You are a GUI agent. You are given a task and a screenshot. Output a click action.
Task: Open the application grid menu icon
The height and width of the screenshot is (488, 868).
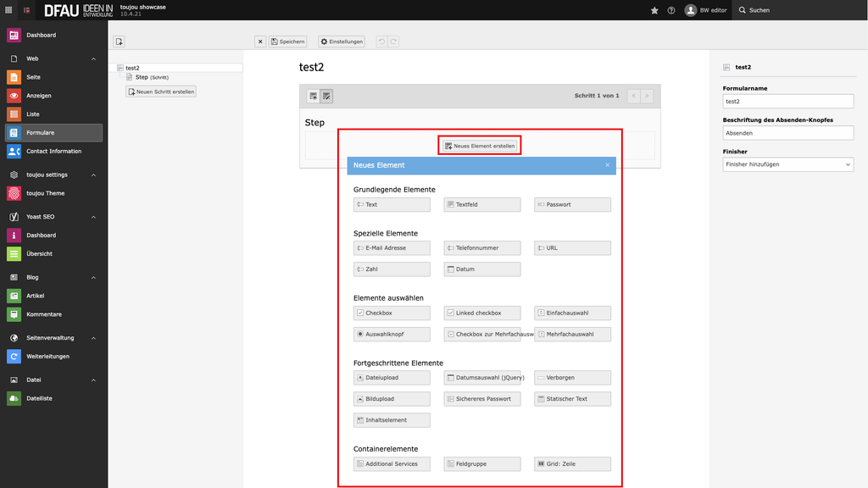coord(8,10)
